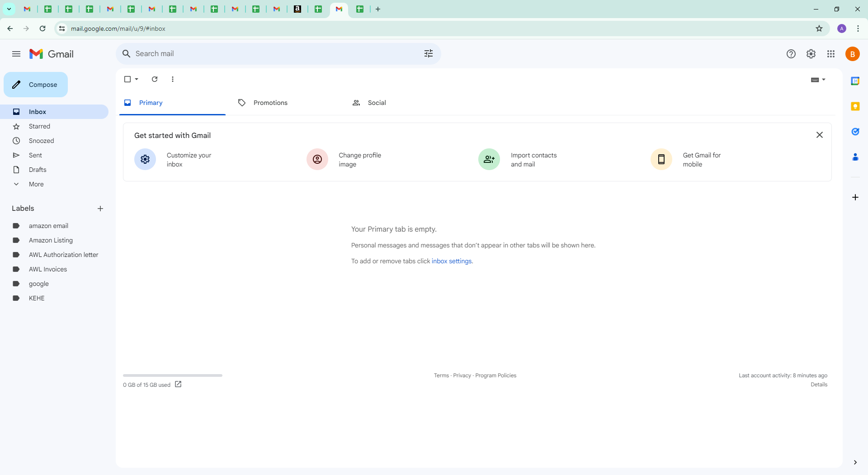Go back in browser history
This screenshot has width=868, height=475.
click(10, 28)
